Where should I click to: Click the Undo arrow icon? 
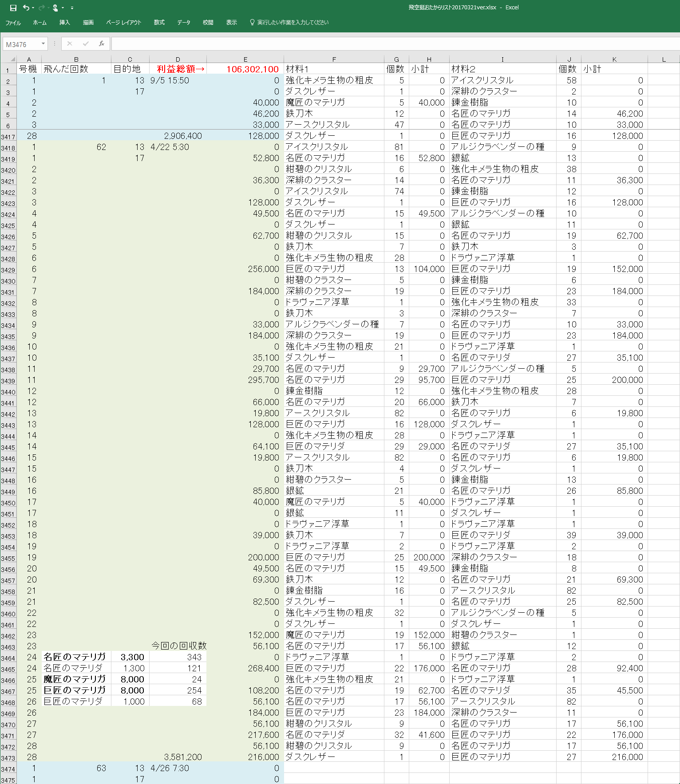pyautogui.click(x=26, y=8)
